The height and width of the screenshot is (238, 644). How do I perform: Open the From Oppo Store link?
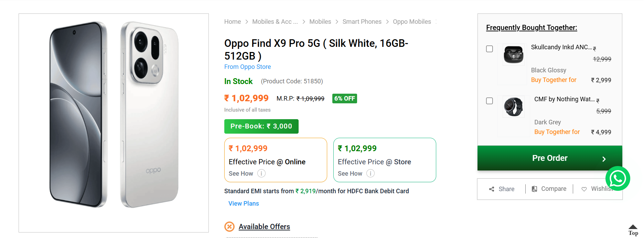[247, 67]
